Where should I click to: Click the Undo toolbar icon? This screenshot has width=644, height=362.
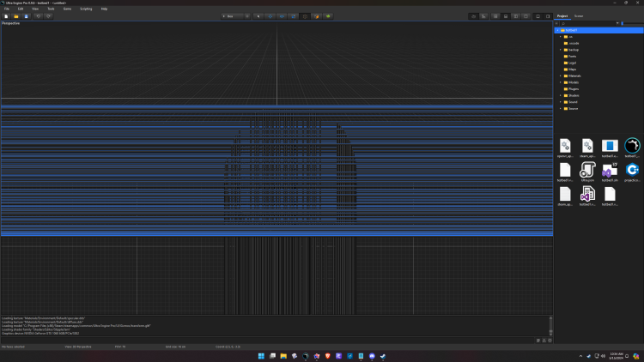(x=38, y=16)
